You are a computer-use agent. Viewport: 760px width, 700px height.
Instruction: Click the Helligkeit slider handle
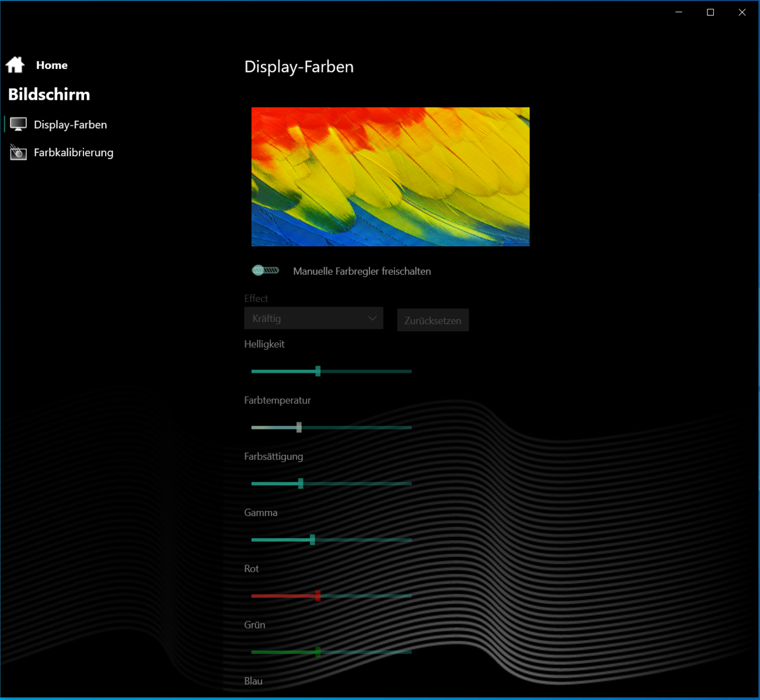tap(318, 371)
